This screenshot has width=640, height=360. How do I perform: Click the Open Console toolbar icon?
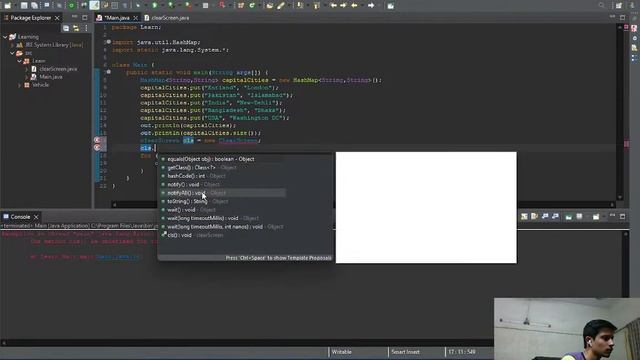click(596, 216)
